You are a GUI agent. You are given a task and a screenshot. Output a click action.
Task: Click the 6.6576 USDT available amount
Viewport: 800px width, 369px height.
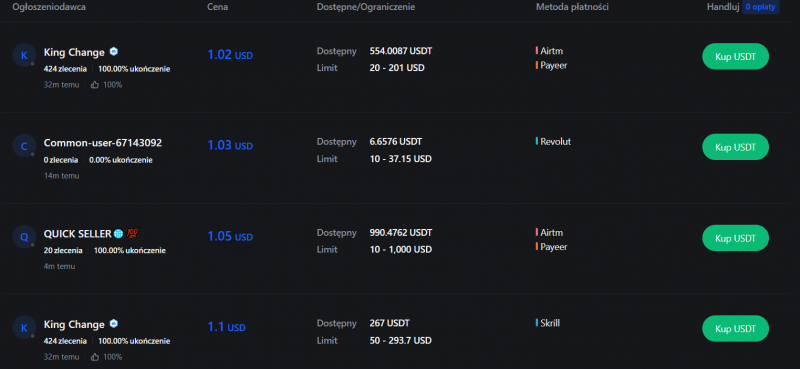tap(395, 142)
